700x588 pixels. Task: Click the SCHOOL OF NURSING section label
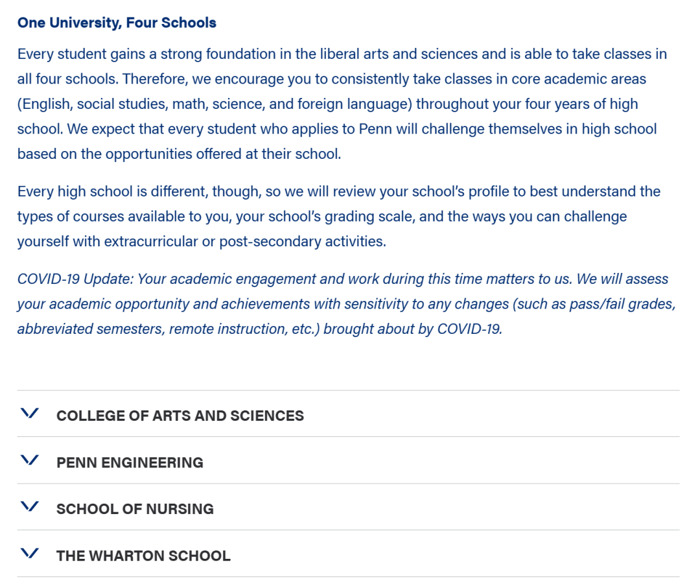[x=135, y=509]
